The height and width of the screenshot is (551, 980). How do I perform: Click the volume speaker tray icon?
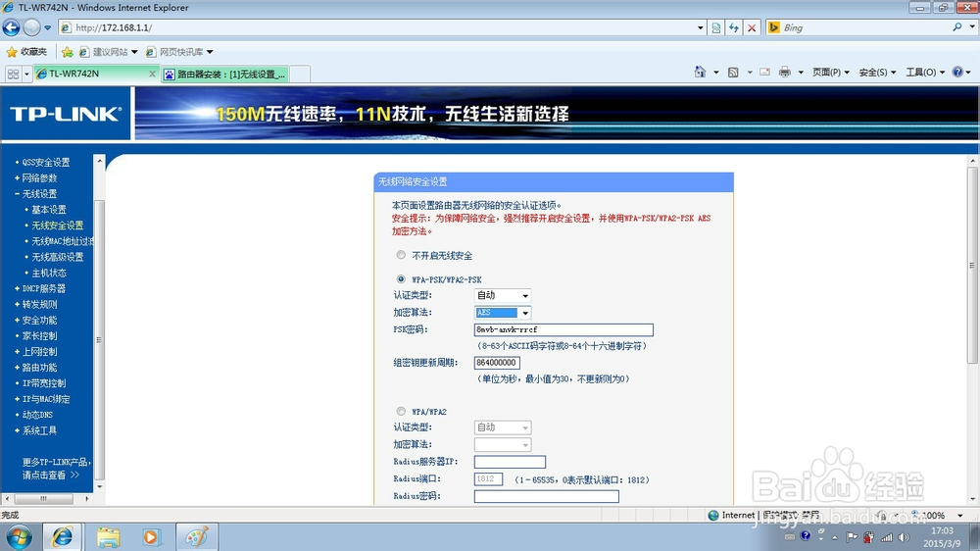[x=904, y=536]
